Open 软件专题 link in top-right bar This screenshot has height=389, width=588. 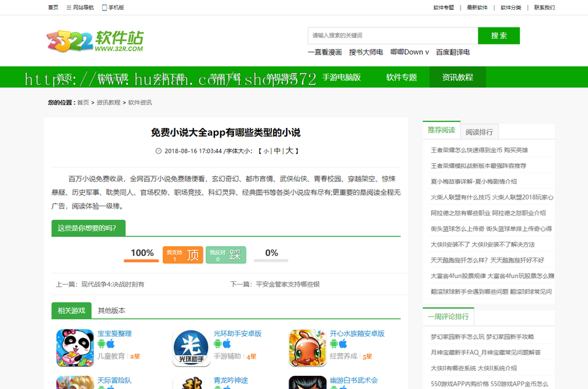(x=444, y=7)
